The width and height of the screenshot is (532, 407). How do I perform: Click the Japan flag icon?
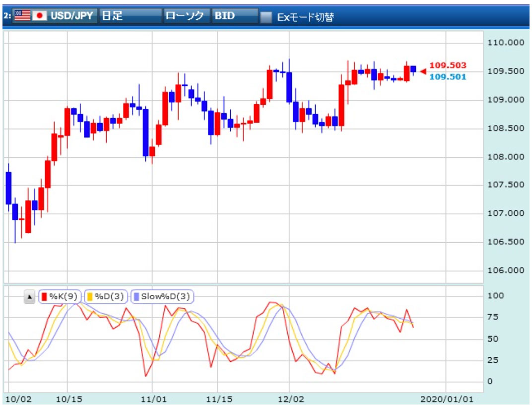point(39,15)
